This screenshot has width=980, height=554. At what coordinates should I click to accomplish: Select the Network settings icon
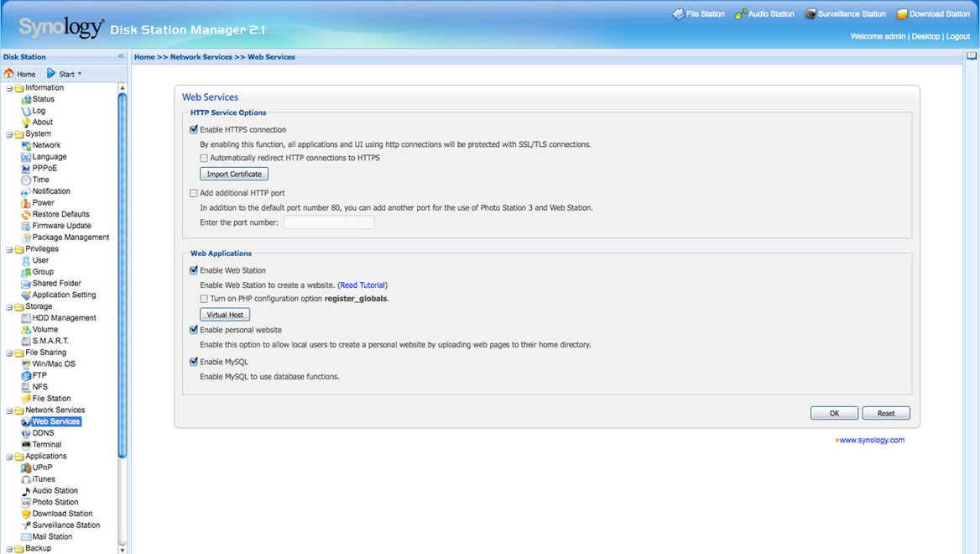coord(26,145)
